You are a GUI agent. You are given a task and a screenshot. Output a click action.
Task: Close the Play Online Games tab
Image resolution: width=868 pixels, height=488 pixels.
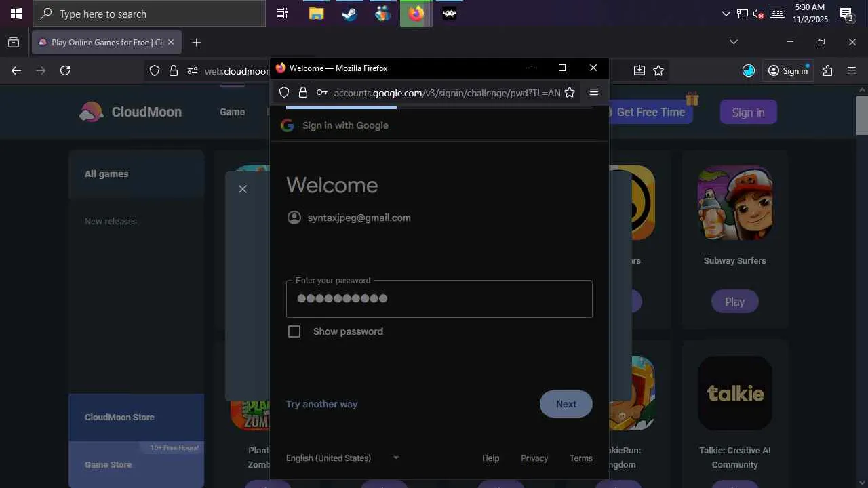click(171, 42)
